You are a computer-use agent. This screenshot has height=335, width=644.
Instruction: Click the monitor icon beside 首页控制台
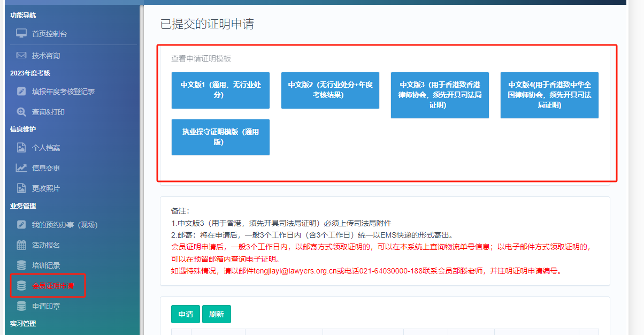point(21,34)
